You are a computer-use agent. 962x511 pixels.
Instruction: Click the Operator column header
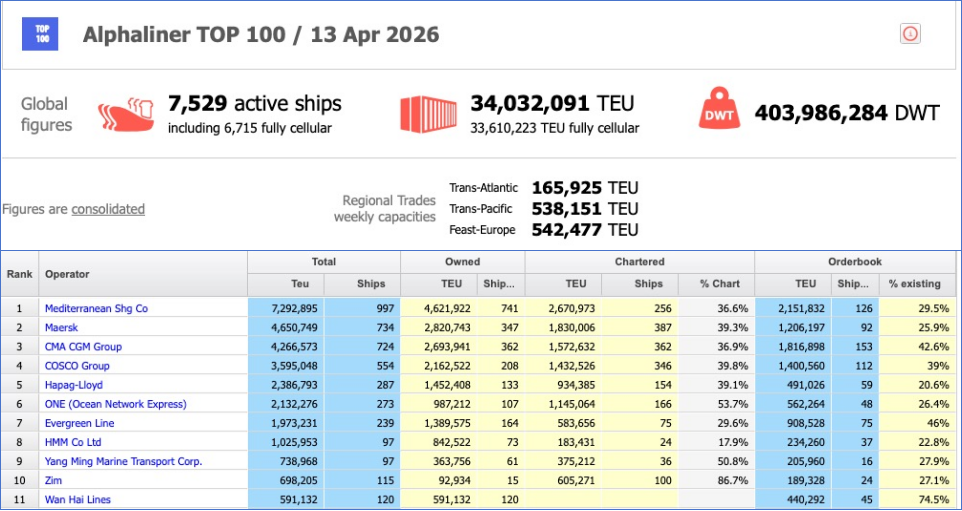pyautogui.click(x=67, y=274)
